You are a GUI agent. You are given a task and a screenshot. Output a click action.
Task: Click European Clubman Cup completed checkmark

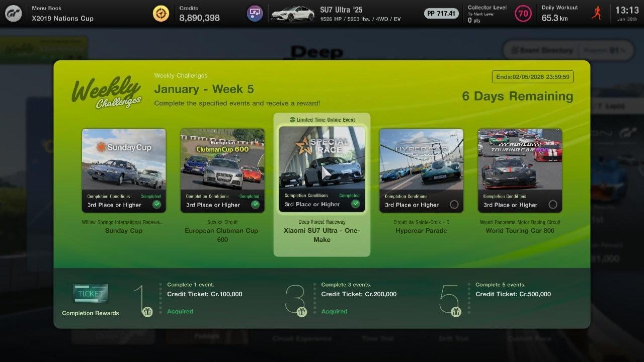(x=255, y=204)
